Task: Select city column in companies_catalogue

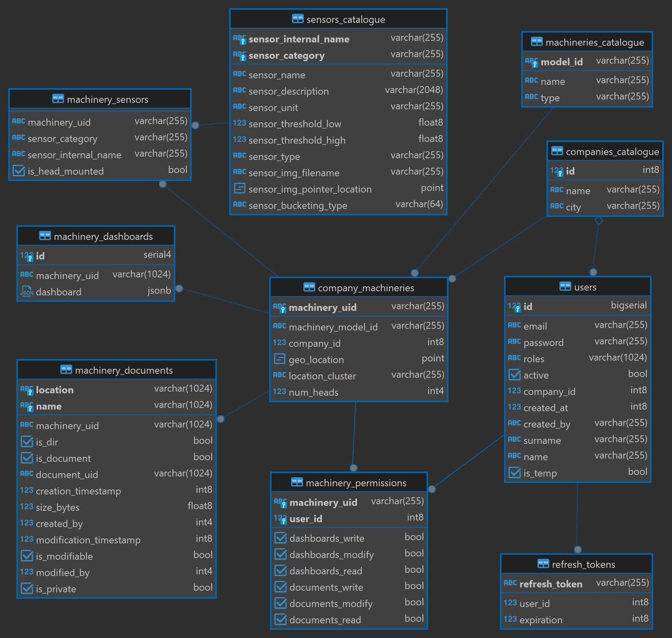Action: (605, 206)
